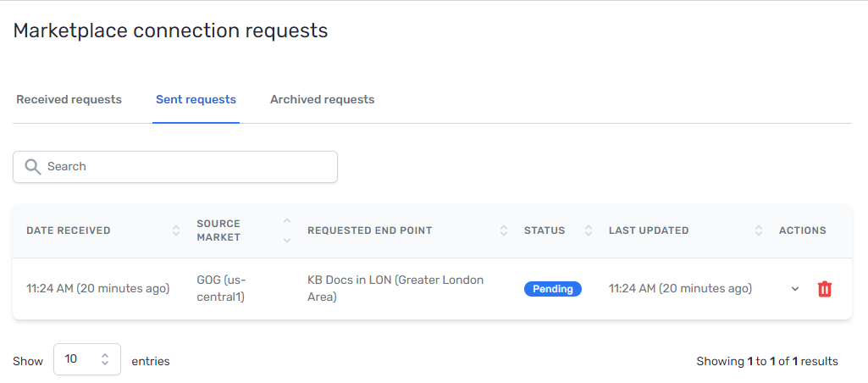The image size is (868, 383).
Task: Sort by Source Market column arrows
Action: tap(286, 230)
